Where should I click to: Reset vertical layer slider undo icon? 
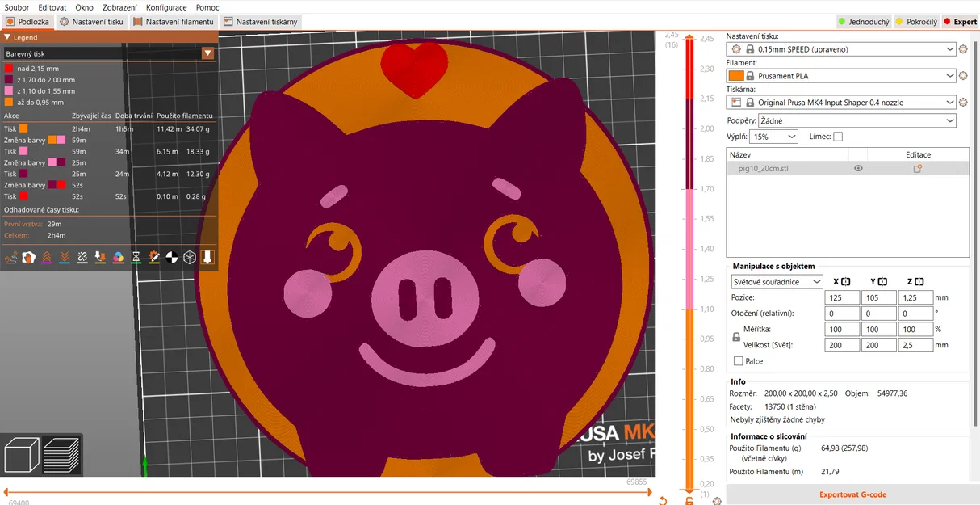pyautogui.click(x=663, y=501)
